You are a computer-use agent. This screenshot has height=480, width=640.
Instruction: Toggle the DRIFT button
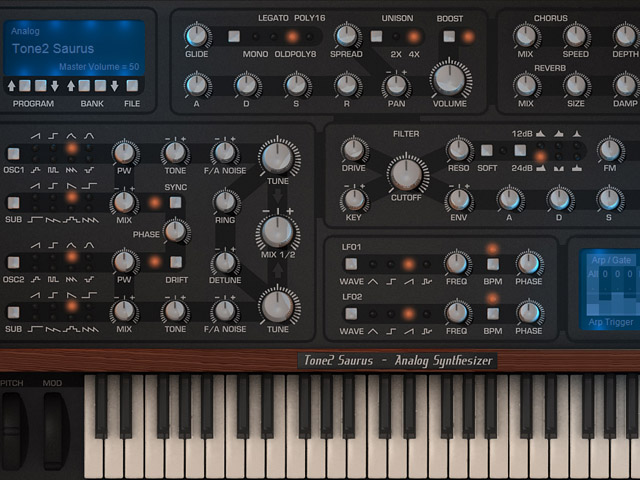(x=176, y=262)
